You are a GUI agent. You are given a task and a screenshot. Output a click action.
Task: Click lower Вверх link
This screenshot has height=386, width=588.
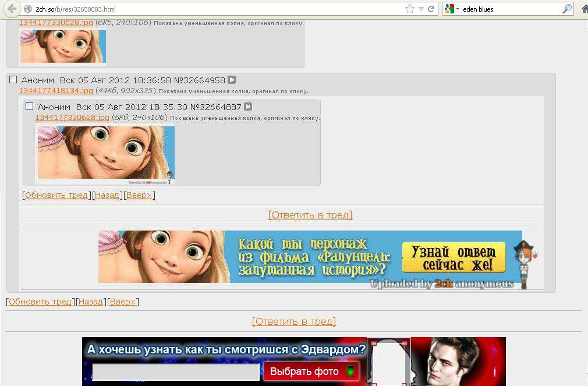click(123, 302)
